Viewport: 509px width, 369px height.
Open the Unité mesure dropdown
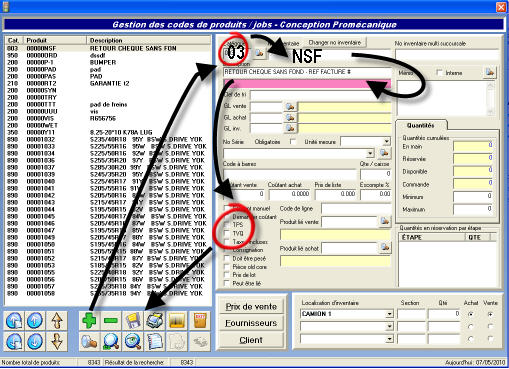(386, 141)
